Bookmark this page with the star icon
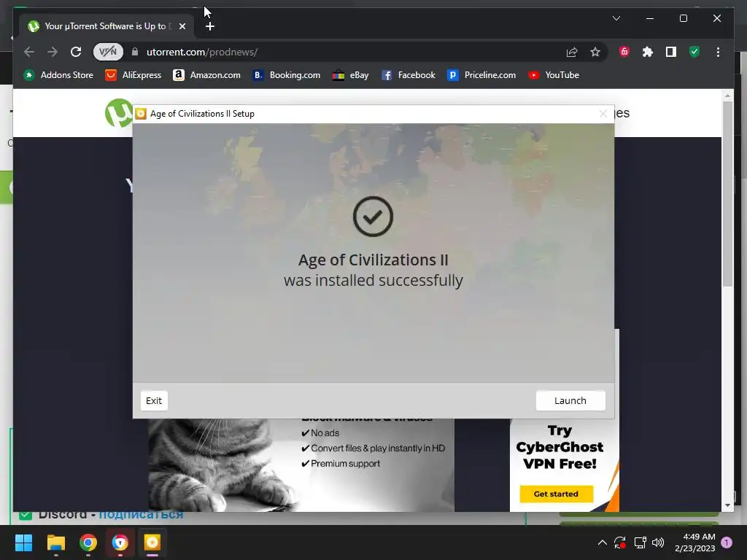Image resolution: width=747 pixels, height=560 pixels. tap(595, 52)
